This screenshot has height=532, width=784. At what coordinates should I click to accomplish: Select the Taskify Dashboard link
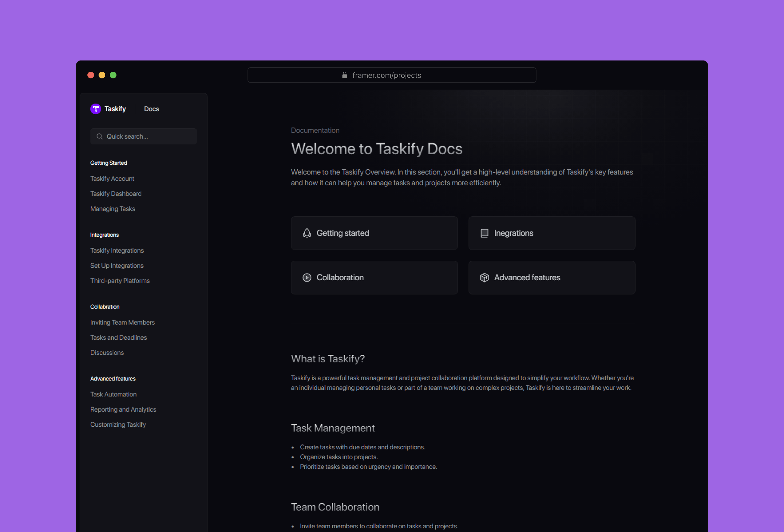(x=116, y=193)
